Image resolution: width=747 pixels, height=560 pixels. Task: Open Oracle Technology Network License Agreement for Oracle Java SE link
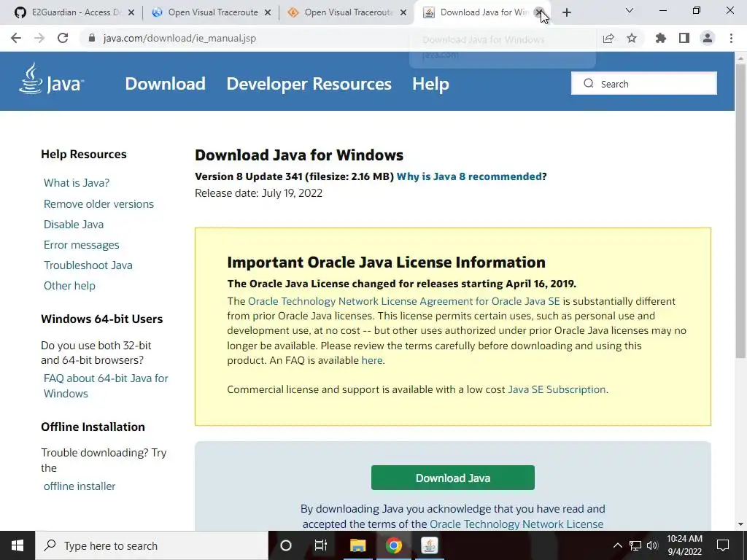pos(404,301)
